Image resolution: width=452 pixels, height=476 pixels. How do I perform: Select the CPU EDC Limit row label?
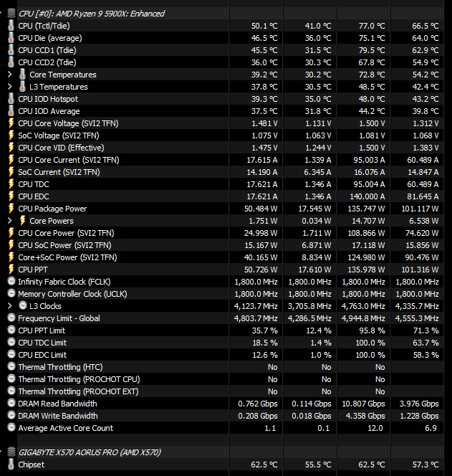click(x=42, y=355)
